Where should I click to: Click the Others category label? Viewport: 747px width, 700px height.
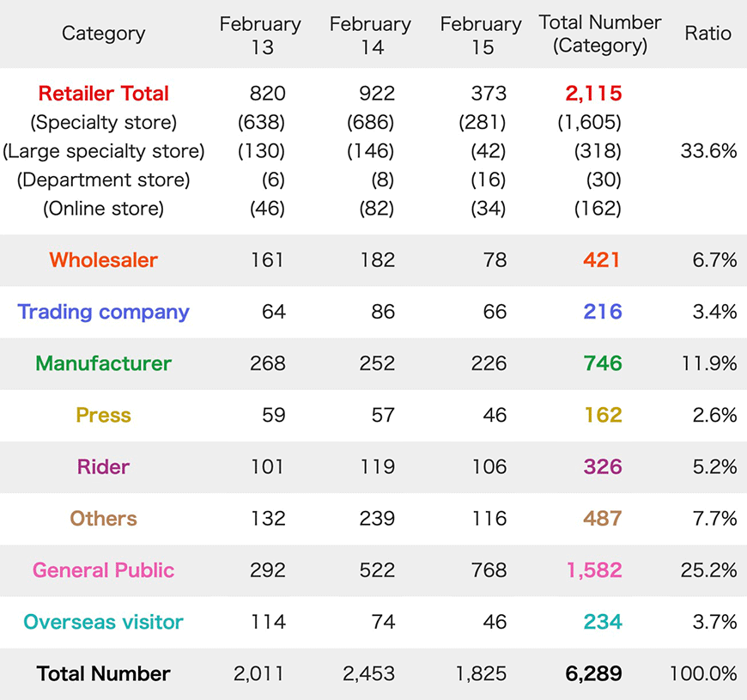tap(103, 519)
